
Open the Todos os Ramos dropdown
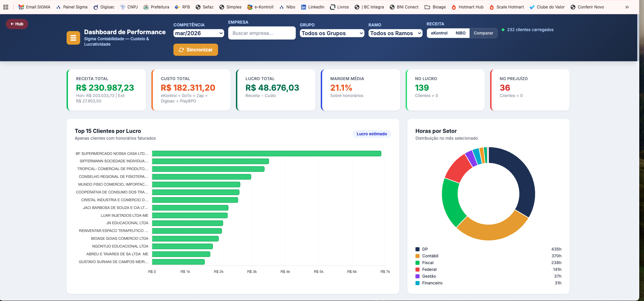point(396,33)
